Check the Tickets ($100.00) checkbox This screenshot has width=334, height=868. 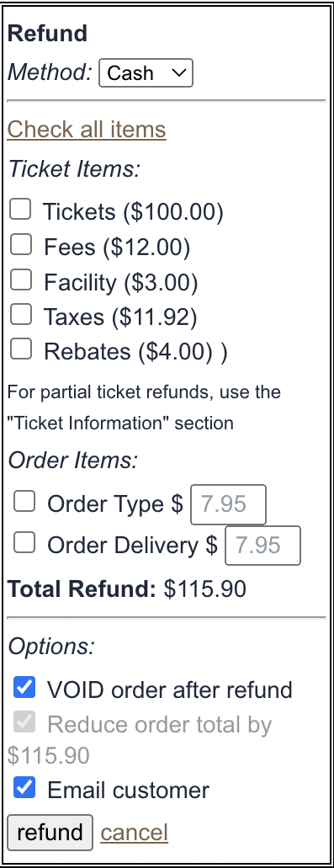pyautogui.click(x=20, y=210)
